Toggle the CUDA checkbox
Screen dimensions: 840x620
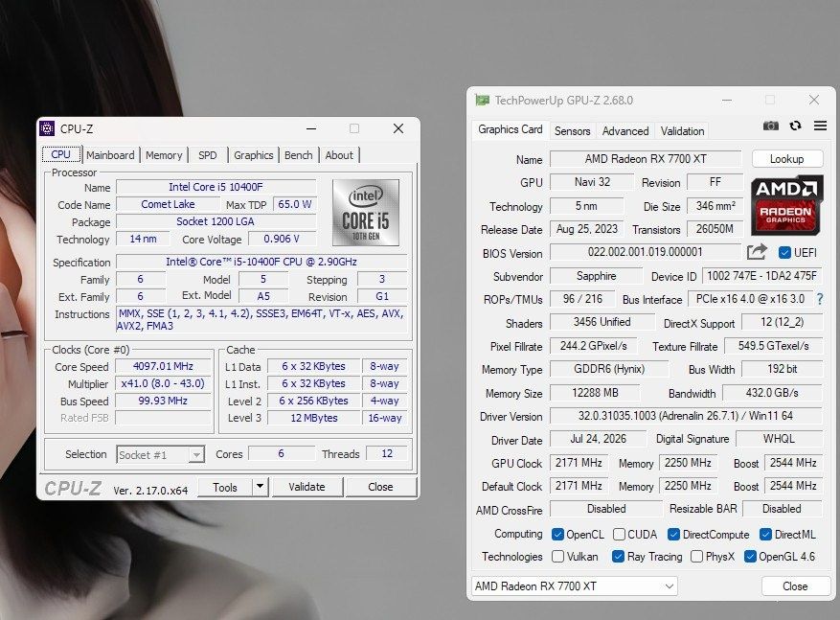pos(619,535)
